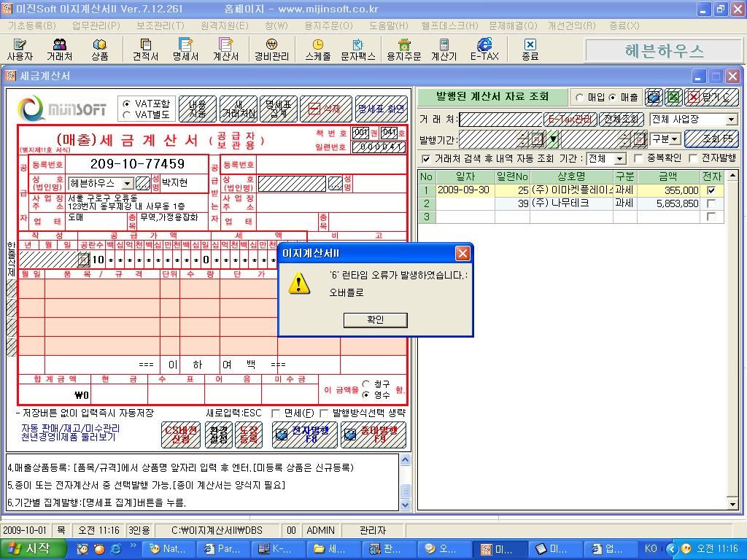Open the 문제해결(Q) menu
The image size is (747, 560).
pos(513,26)
